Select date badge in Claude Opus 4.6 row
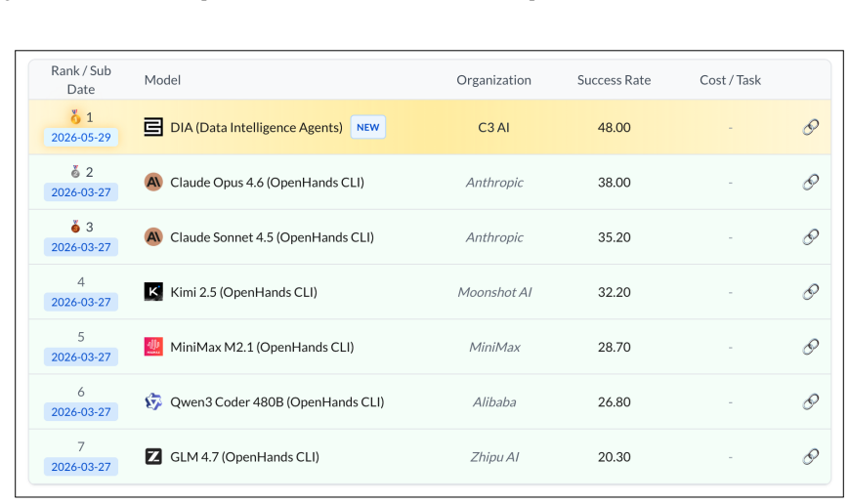 (x=81, y=192)
